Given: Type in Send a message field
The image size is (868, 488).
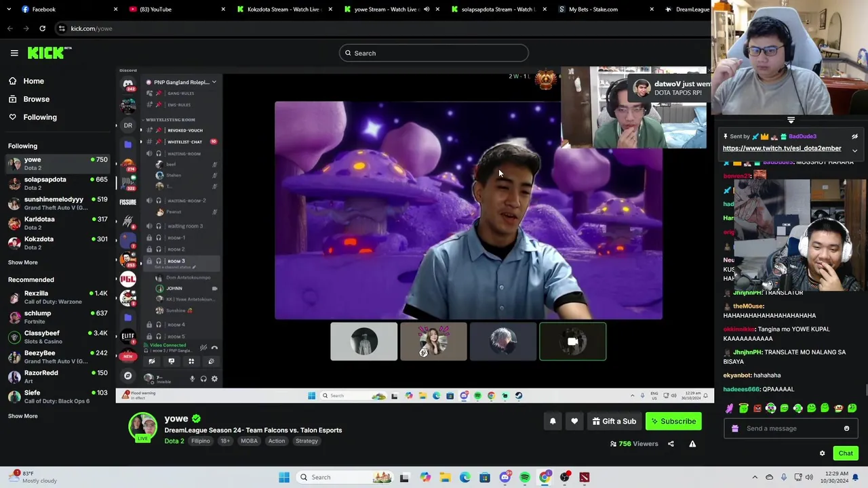Looking at the screenshot, I should click(x=790, y=428).
